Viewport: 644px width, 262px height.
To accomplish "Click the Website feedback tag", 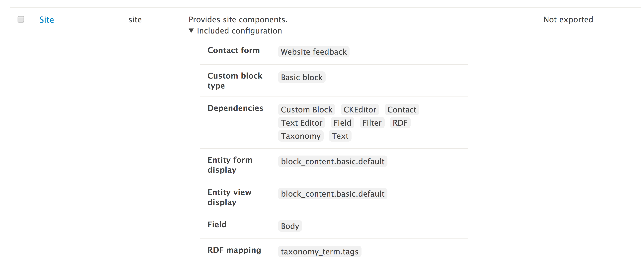I will point(313,52).
